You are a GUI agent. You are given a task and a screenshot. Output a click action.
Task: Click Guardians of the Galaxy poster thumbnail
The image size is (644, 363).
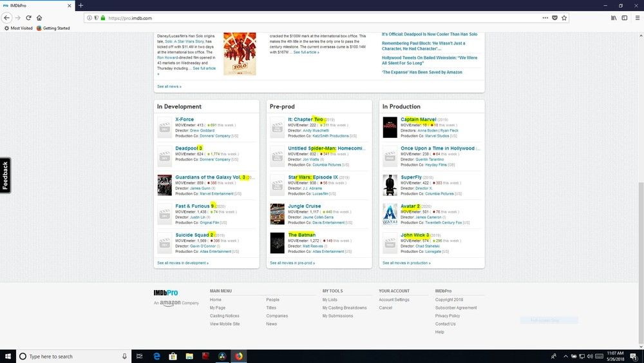pyautogui.click(x=164, y=185)
